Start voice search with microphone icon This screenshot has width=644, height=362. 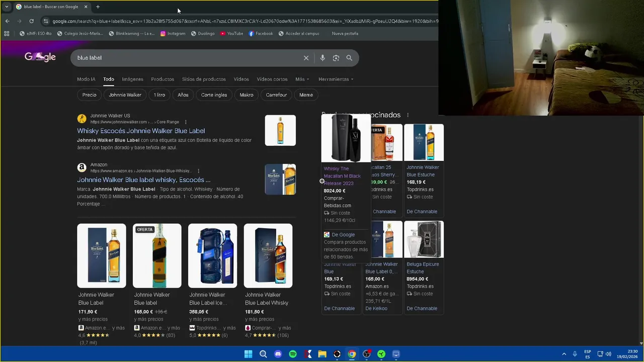point(323,58)
